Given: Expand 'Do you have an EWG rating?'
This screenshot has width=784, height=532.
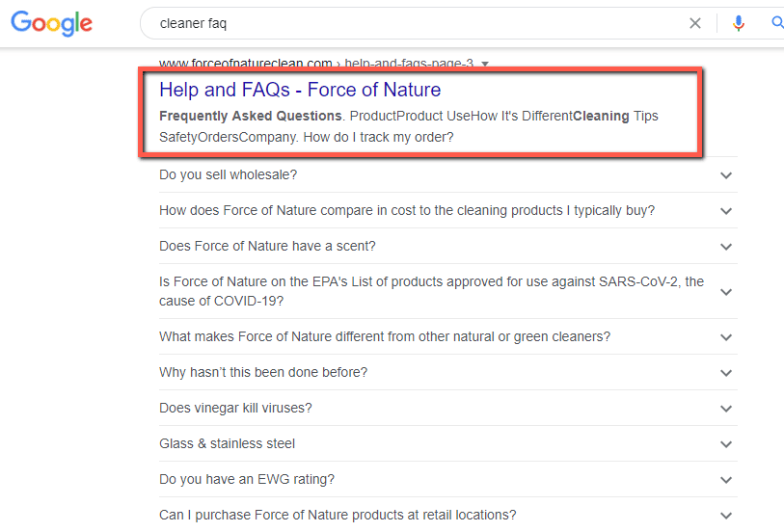Looking at the screenshot, I should tap(448, 480).
